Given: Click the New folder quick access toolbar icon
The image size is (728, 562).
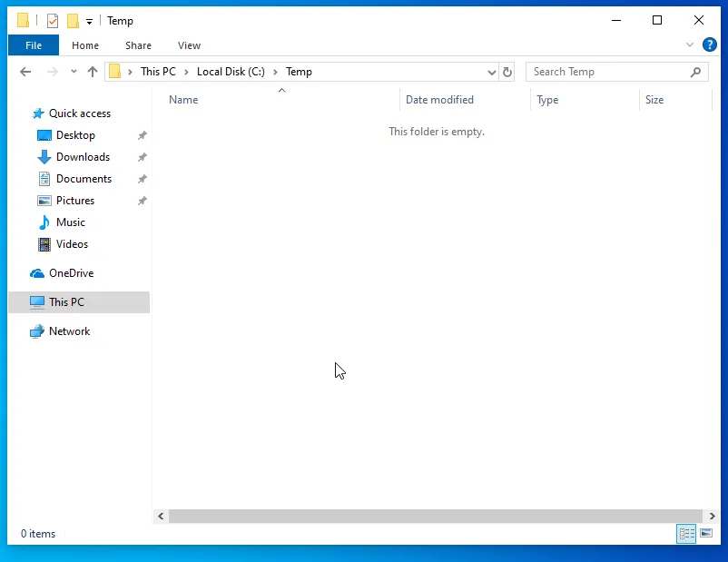Looking at the screenshot, I should pos(73,21).
